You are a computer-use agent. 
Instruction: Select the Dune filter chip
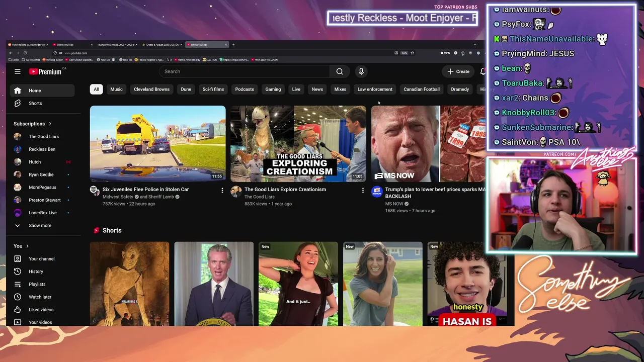186,89
